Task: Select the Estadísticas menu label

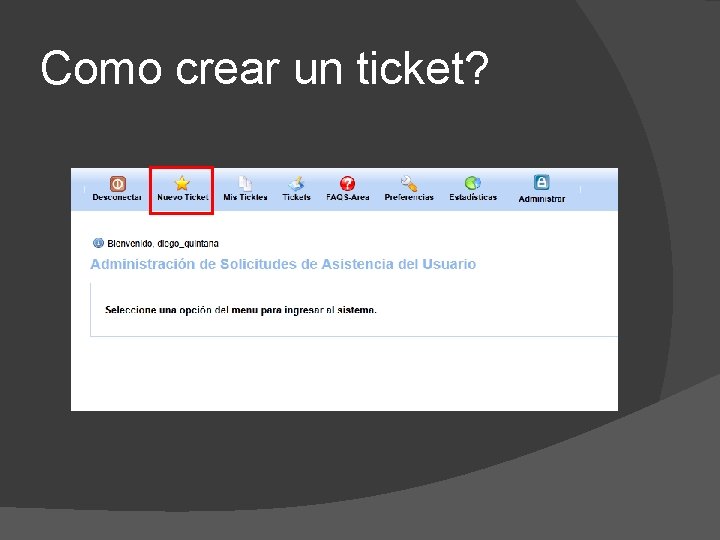Action: pyautogui.click(x=473, y=197)
